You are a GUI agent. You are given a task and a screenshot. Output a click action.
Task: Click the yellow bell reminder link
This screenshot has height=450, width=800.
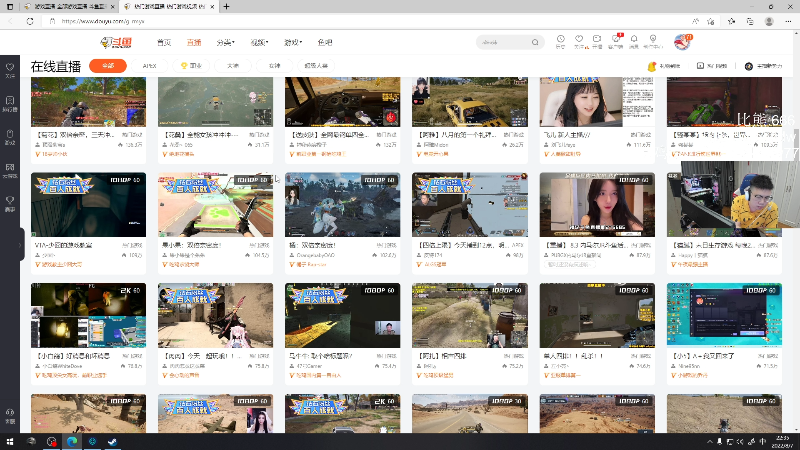(x=664, y=66)
